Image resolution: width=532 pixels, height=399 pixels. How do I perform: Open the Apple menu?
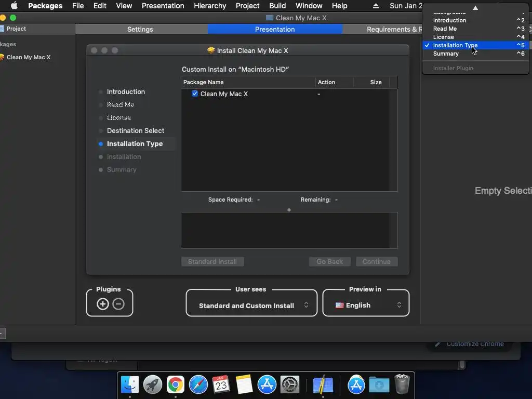tap(14, 6)
